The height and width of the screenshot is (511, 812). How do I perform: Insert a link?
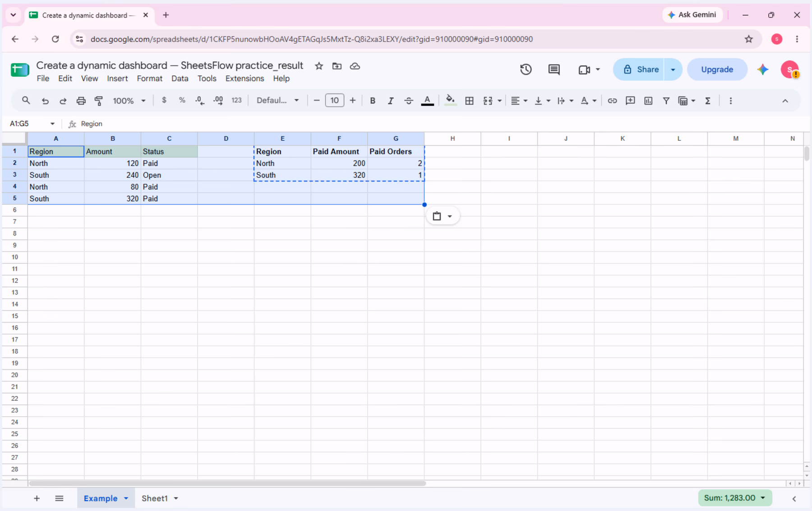[612, 101]
